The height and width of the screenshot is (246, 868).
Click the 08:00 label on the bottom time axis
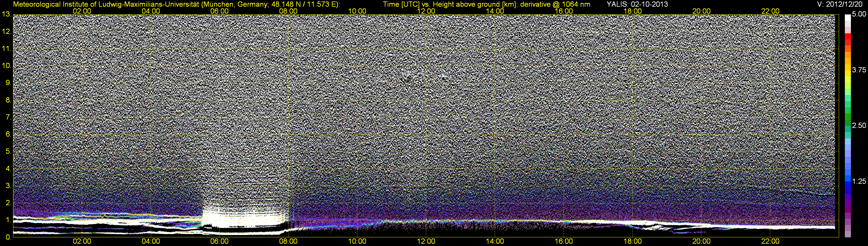click(x=288, y=242)
